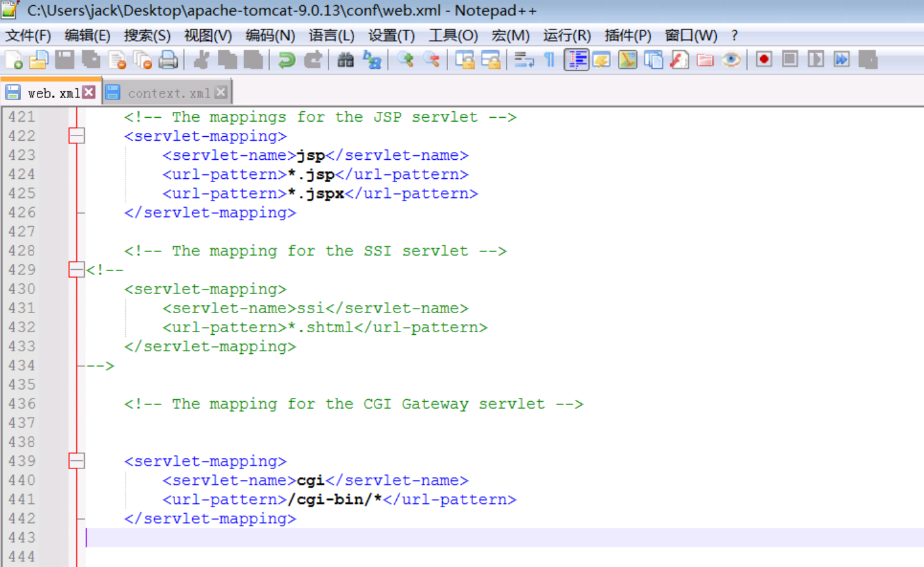Open Find with the binoculars icon
The width and height of the screenshot is (924, 567).
pos(346,60)
